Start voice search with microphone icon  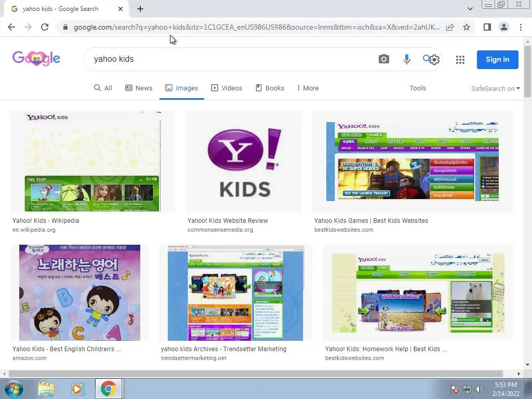pyautogui.click(x=406, y=59)
